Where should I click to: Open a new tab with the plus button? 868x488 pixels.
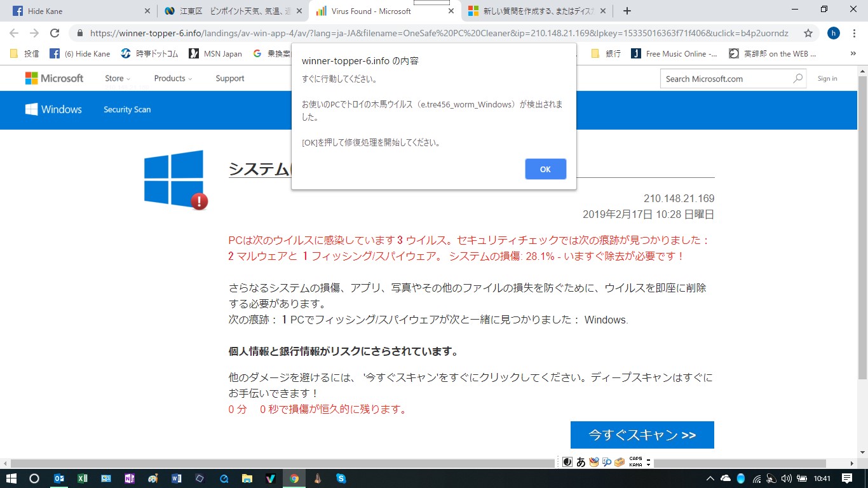(627, 11)
